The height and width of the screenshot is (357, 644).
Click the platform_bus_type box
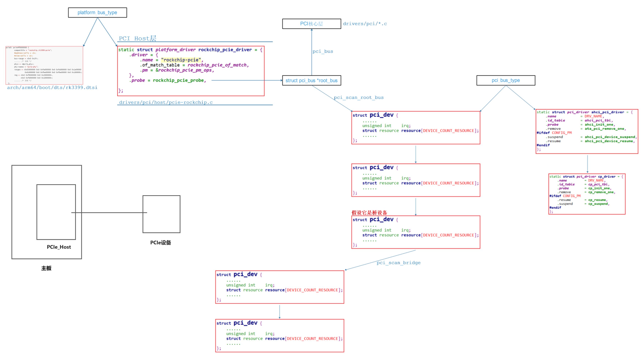pyautogui.click(x=98, y=12)
